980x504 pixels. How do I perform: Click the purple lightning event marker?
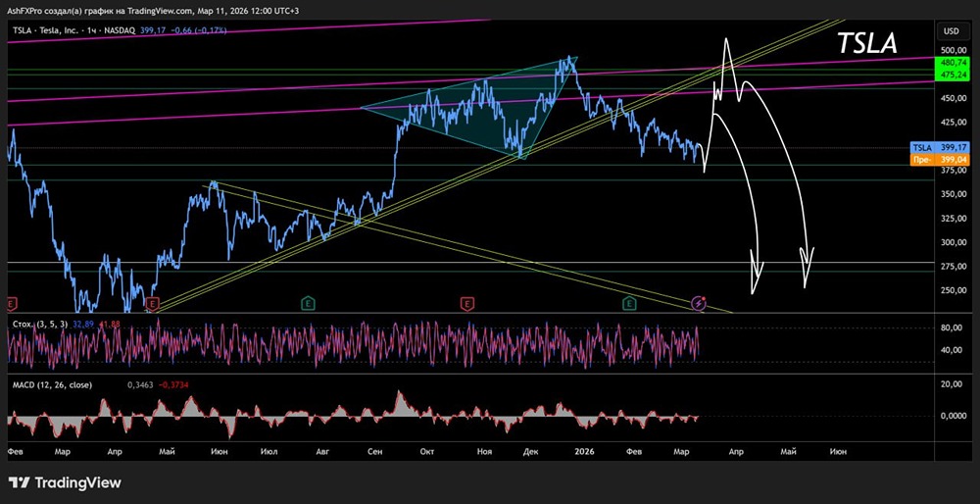(699, 304)
